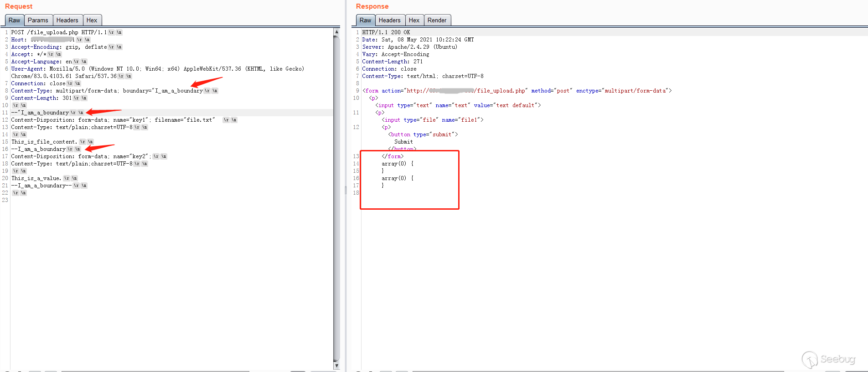This screenshot has width=868, height=372.
Task: Click the Seebug logo watermark
Action: pyautogui.click(x=828, y=359)
